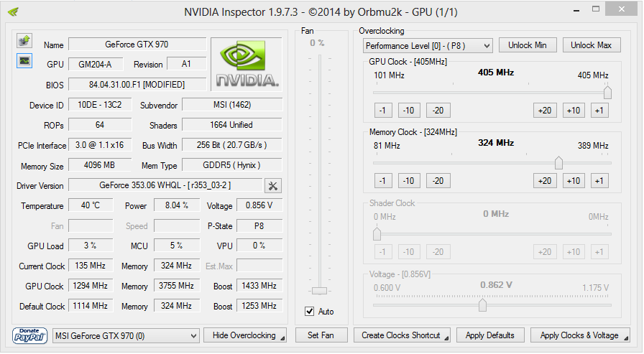This screenshot has width=644, height=354.
Task: Click Mem Type GDDR5 (Hynix) field
Action: point(232,165)
